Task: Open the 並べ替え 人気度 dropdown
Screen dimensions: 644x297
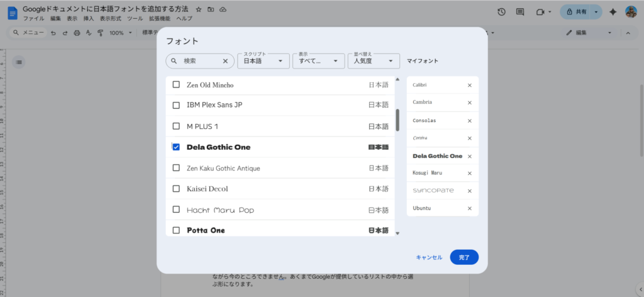Action: 374,61
